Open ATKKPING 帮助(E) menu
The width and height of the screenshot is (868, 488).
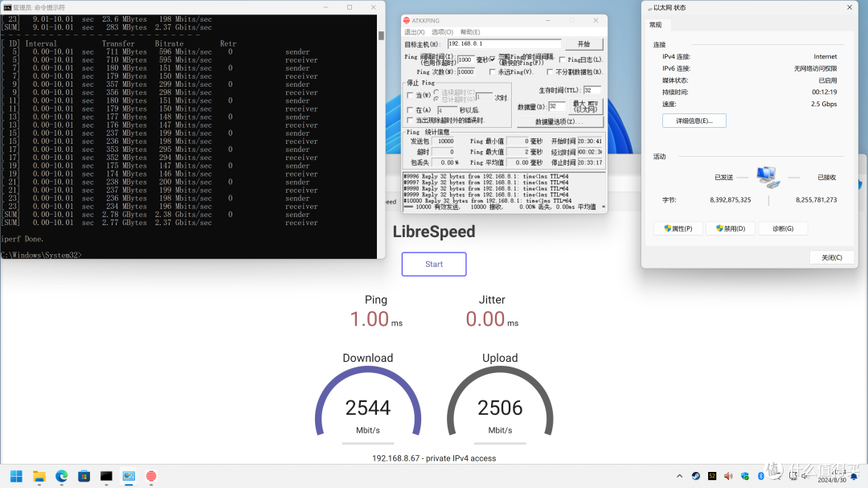(470, 32)
